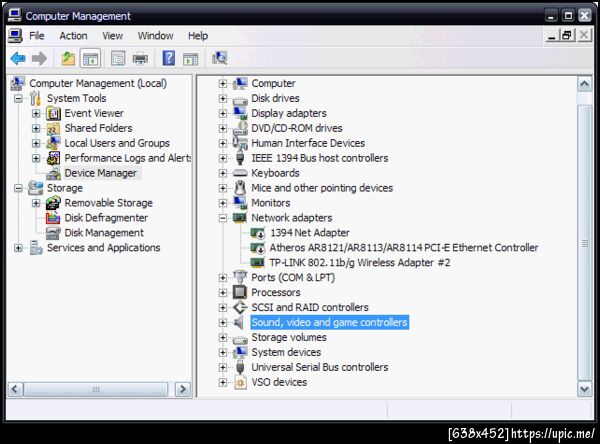The width and height of the screenshot is (600, 444).
Task: Select TP-LINK 802.11b/g Wireless Adapter #2
Action: (x=360, y=263)
